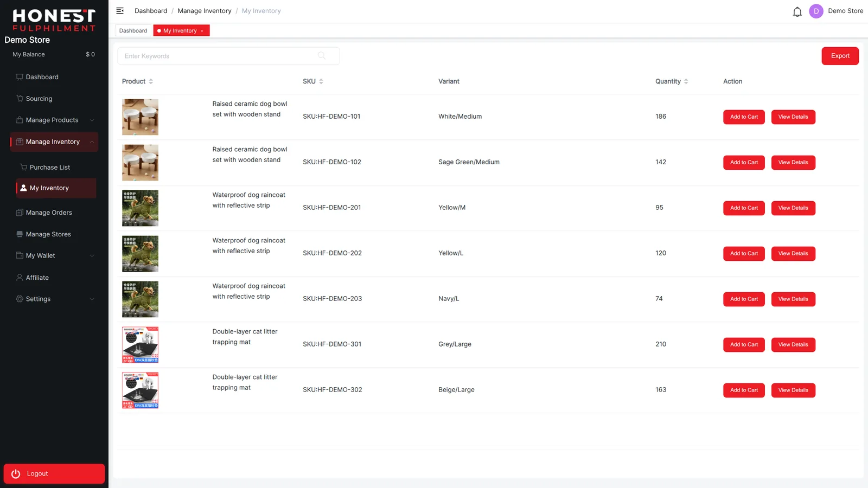Viewport: 868px width, 488px height.
Task: Select the My Inventory page tab
Action: click(x=181, y=31)
